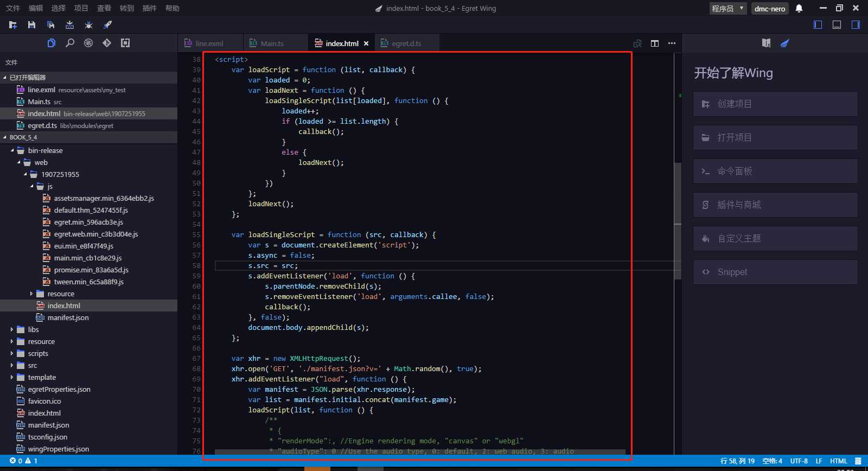Open the debug sidebar view

(88, 43)
